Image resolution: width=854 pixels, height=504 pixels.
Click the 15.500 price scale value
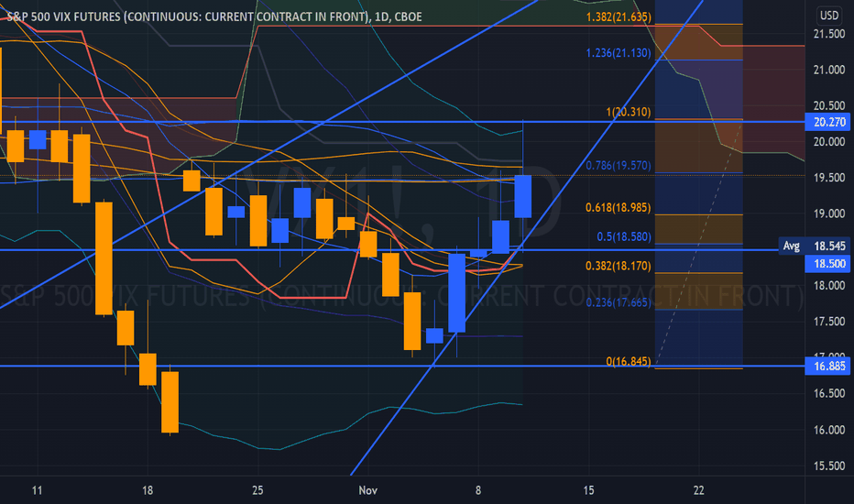tap(829, 466)
